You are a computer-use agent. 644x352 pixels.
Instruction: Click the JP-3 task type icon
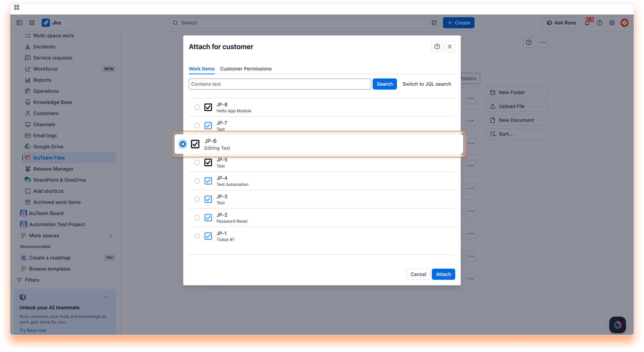(208, 199)
